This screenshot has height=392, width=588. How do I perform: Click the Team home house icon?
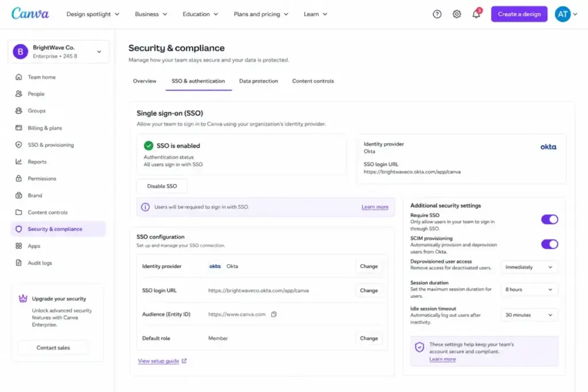coord(19,77)
